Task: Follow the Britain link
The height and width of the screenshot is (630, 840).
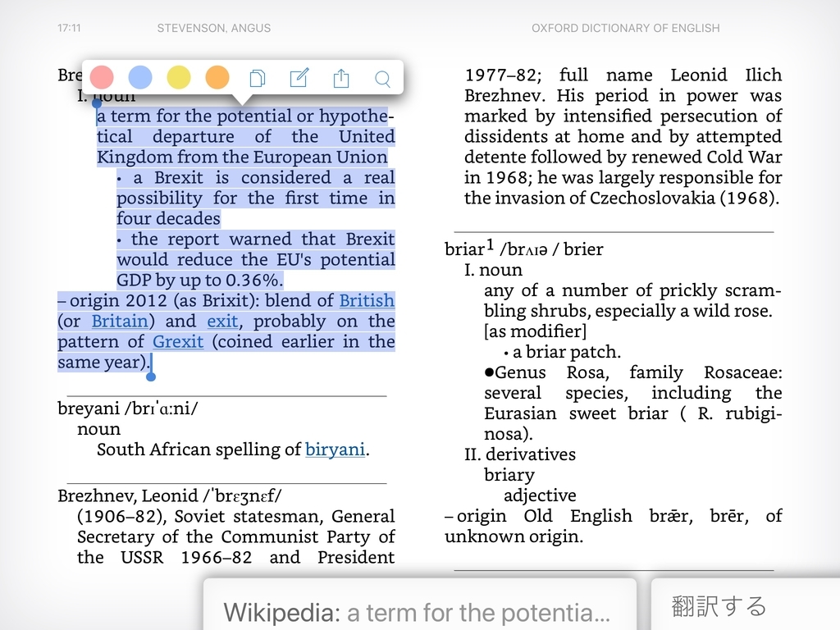Action: point(120,321)
